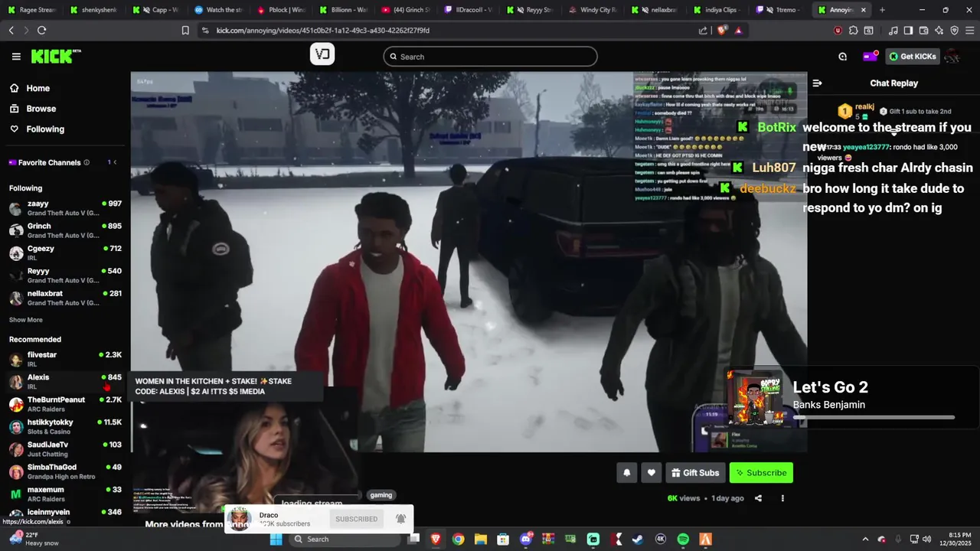The width and height of the screenshot is (980, 551).
Task: Open video more options (three dots)
Action: 782,498
